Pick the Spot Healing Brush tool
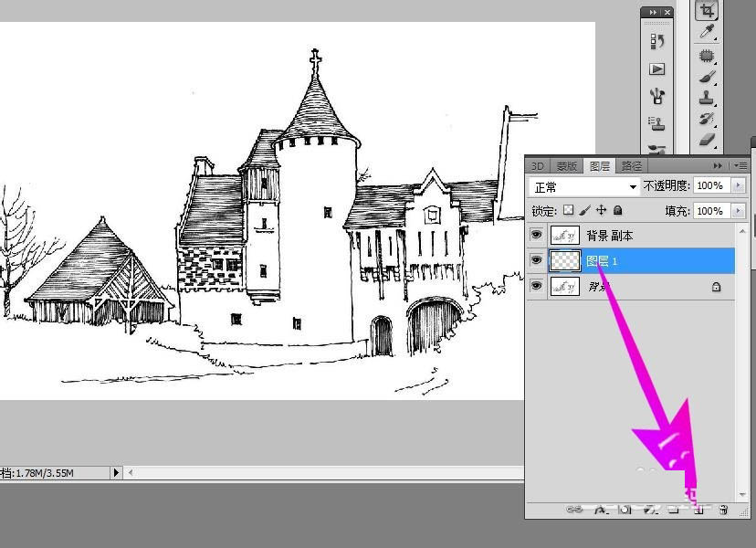This screenshot has width=756, height=548. [706, 56]
